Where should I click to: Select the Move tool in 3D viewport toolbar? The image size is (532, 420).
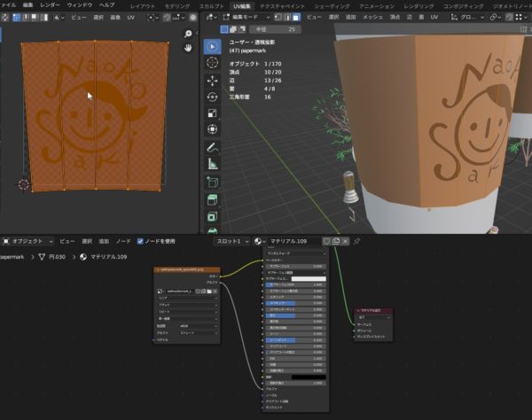coord(213,79)
